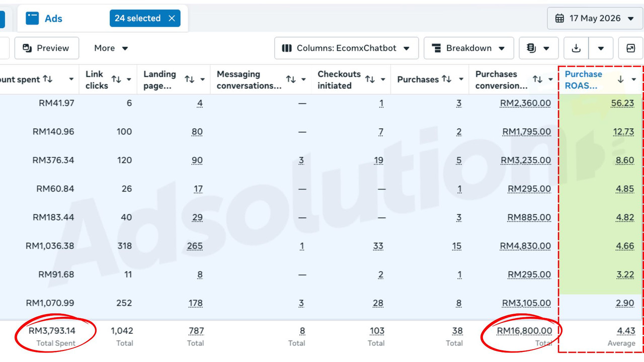Image resolution: width=644 pixels, height=362 pixels.
Task: Click the Preview button
Action: (x=46, y=48)
